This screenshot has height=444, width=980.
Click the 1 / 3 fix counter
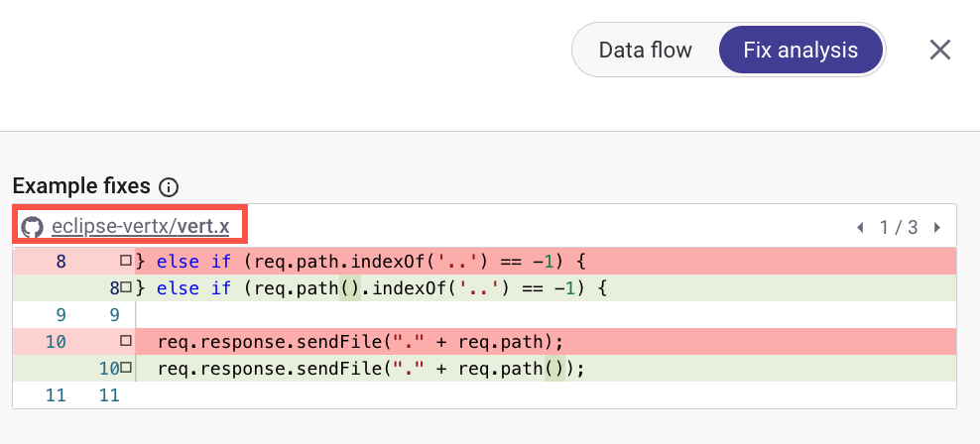click(898, 228)
